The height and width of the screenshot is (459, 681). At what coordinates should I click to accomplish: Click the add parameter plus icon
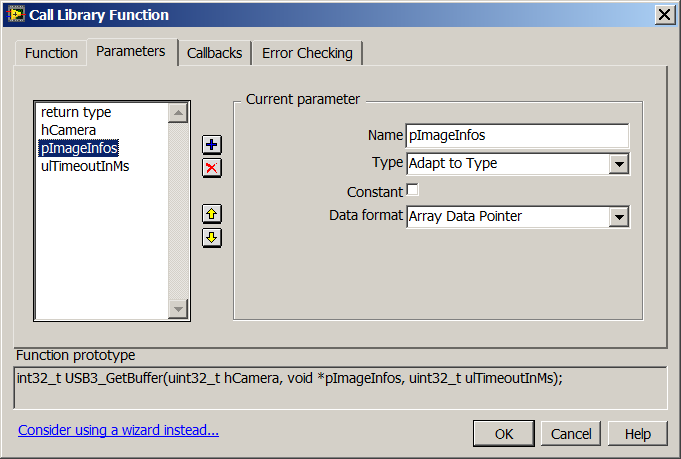(212, 145)
